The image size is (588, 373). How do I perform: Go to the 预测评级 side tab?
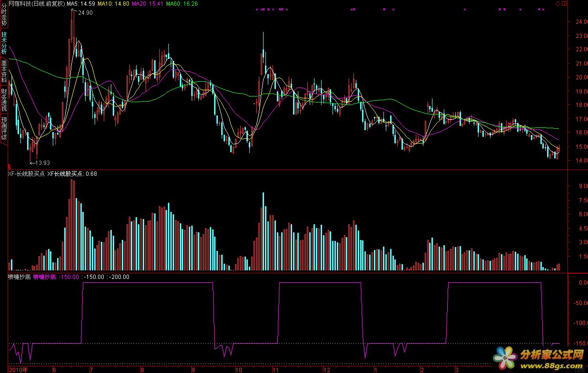coord(4,128)
